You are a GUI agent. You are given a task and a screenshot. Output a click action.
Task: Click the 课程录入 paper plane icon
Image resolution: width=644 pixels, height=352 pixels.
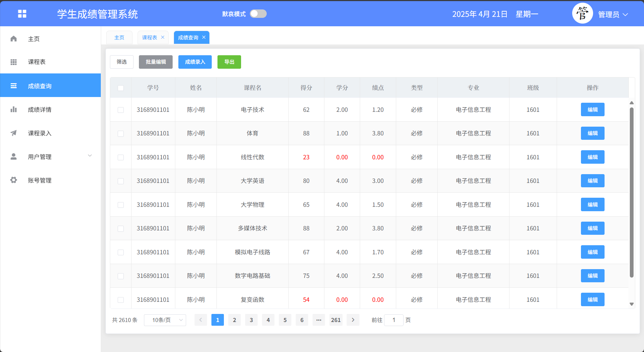[x=13, y=133]
